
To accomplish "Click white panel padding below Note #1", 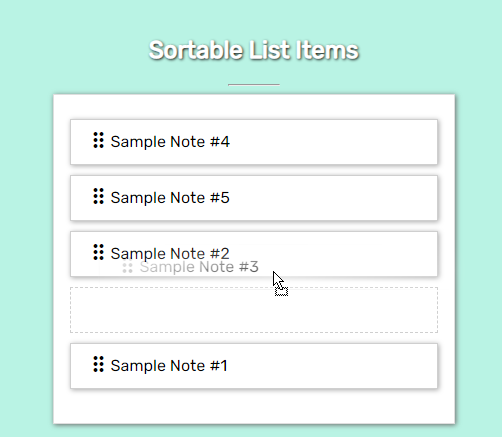I will pyautogui.click(x=254, y=406).
